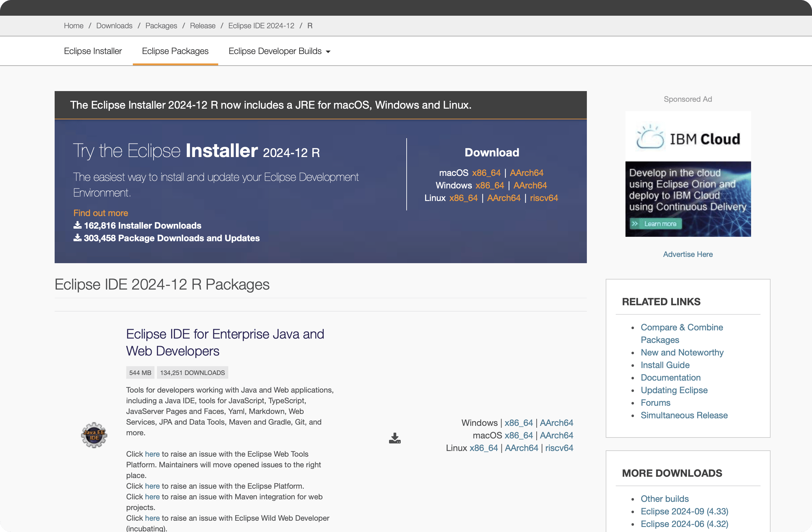Viewport: 812px width, 532px height.
Task: Click the 544 MB size badge
Action: (140, 373)
